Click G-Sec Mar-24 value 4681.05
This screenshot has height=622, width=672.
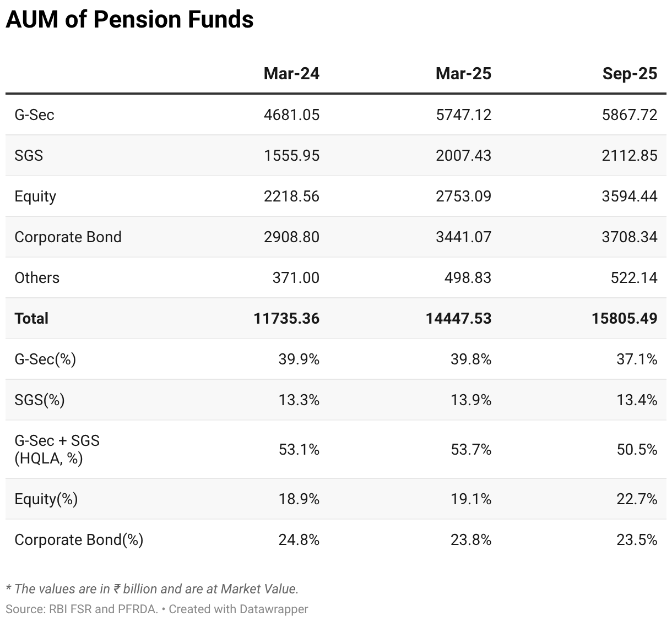pos(291,114)
